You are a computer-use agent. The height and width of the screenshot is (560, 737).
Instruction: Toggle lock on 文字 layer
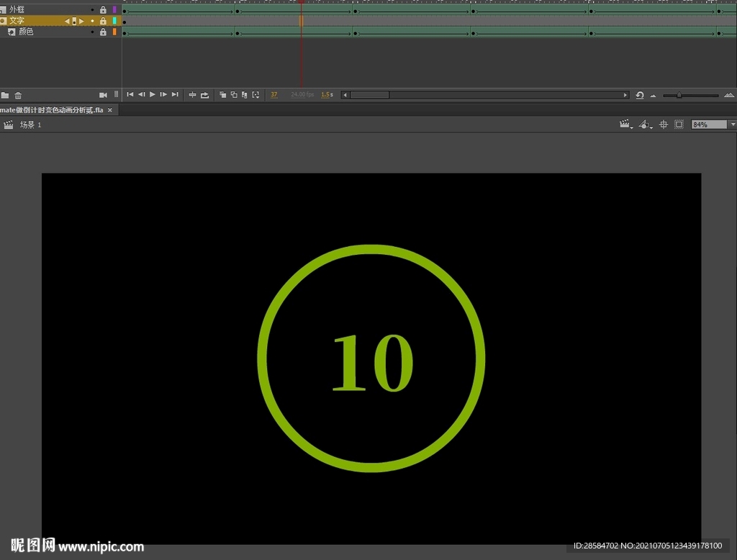103,21
